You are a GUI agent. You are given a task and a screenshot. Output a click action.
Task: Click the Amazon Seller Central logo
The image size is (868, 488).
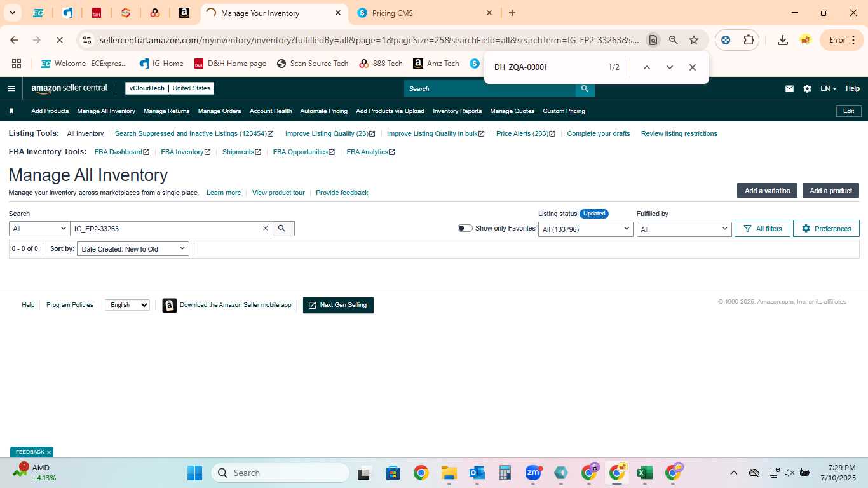pos(70,88)
